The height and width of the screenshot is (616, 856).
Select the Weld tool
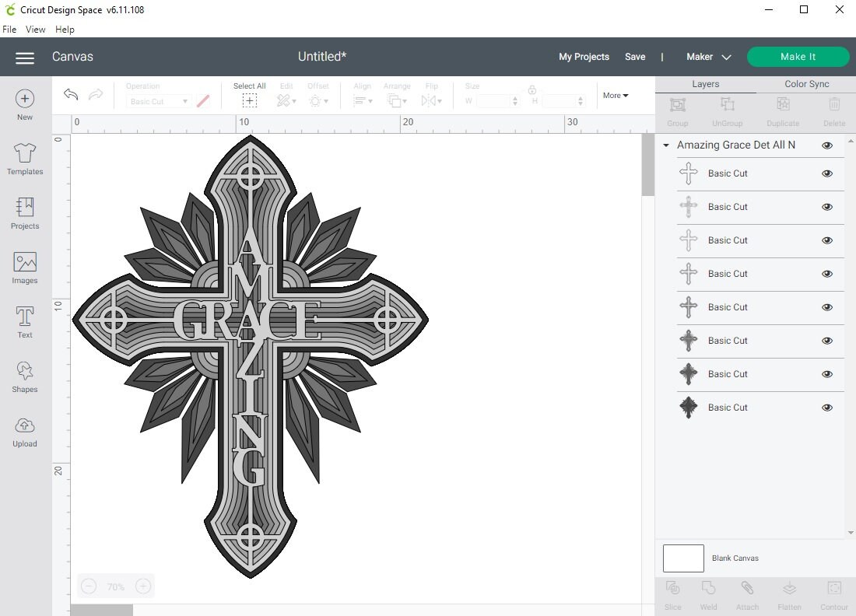(x=708, y=593)
